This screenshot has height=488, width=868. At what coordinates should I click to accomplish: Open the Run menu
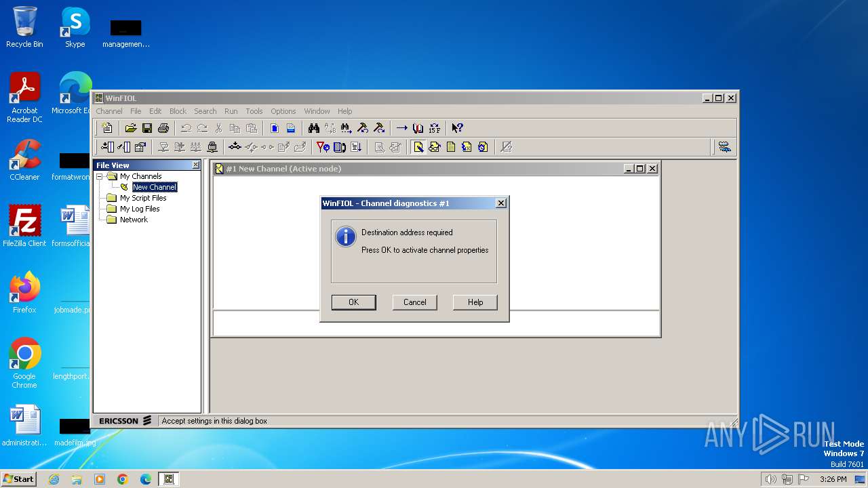pos(231,111)
